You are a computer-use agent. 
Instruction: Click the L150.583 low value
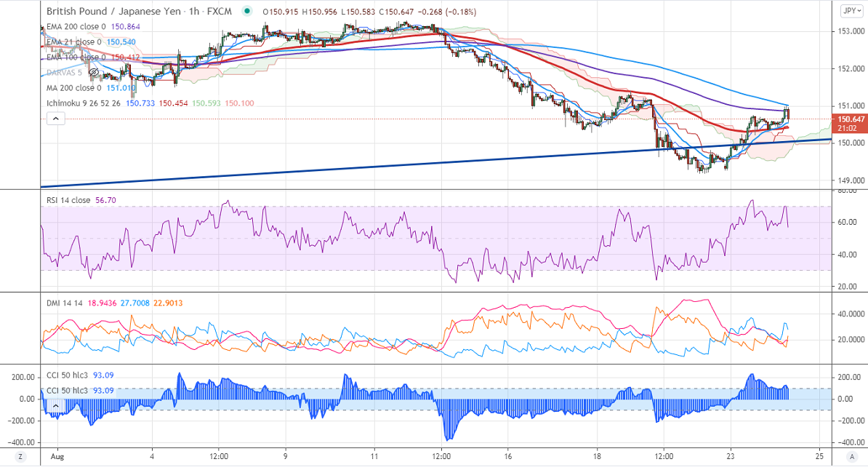tap(358, 12)
